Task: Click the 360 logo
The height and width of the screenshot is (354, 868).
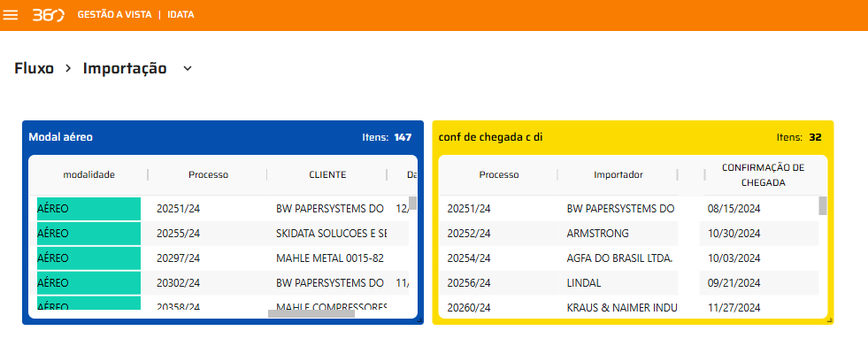Action: [48, 15]
